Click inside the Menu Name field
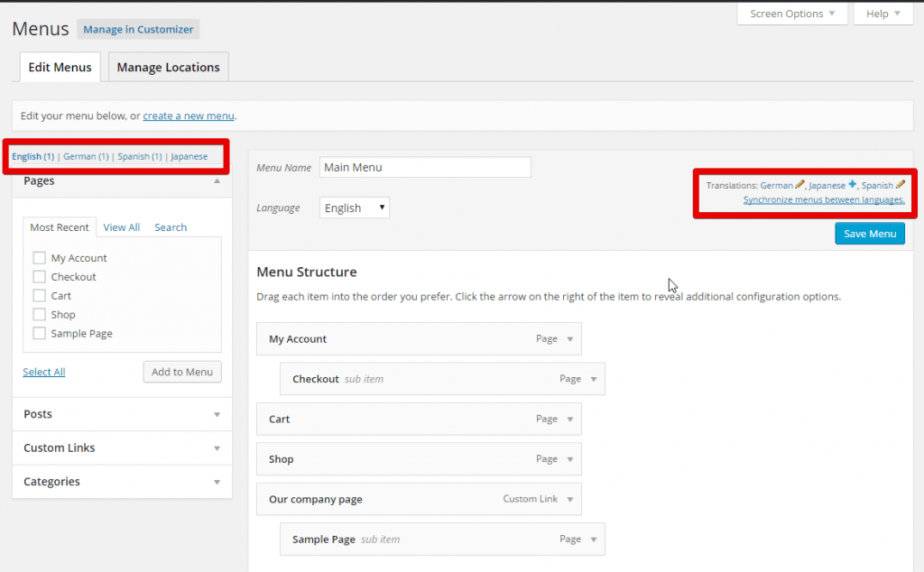 point(424,167)
